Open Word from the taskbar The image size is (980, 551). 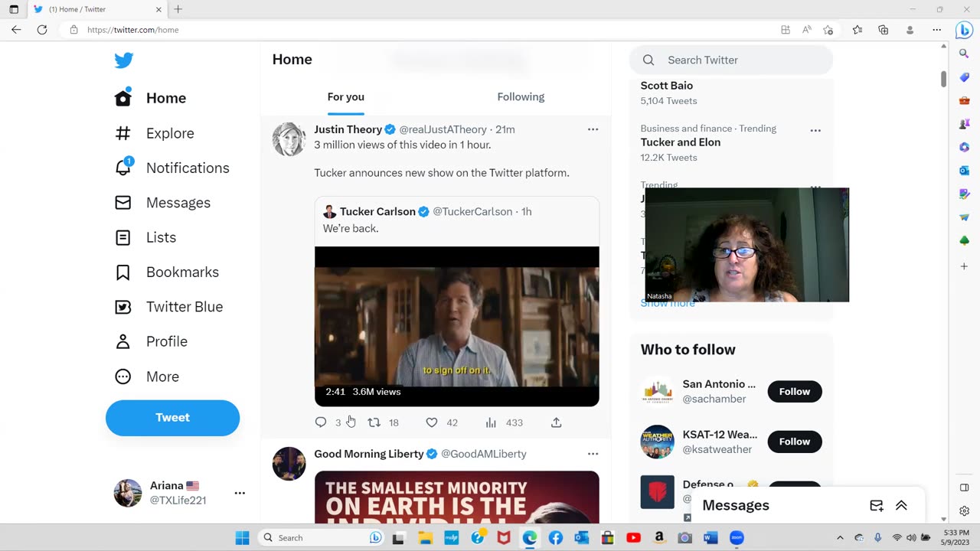click(710, 538)
